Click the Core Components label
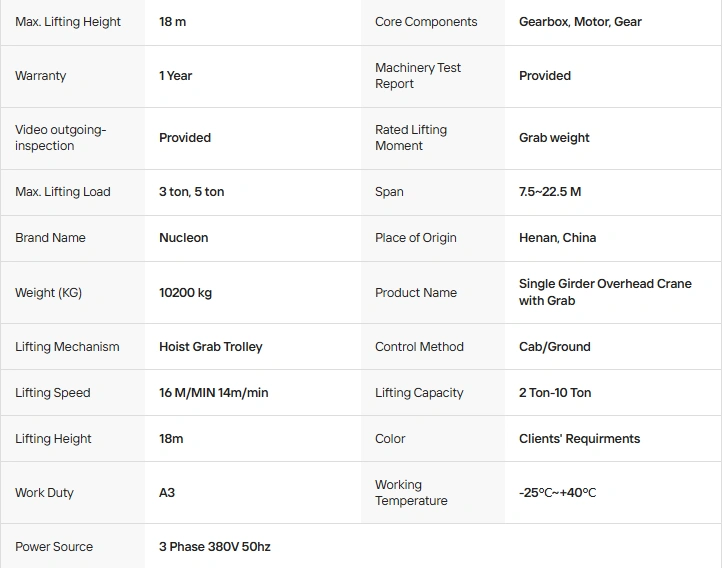 [426, 22]
